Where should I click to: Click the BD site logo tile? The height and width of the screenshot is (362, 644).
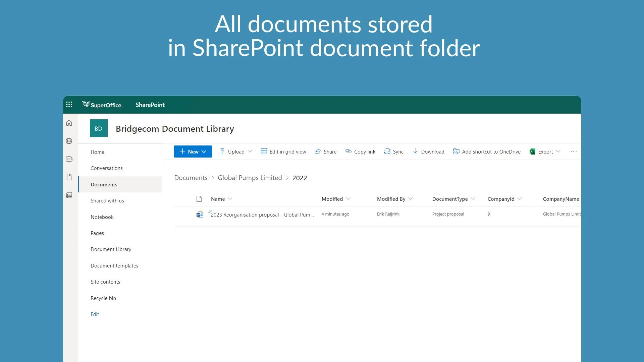[99, 128]
